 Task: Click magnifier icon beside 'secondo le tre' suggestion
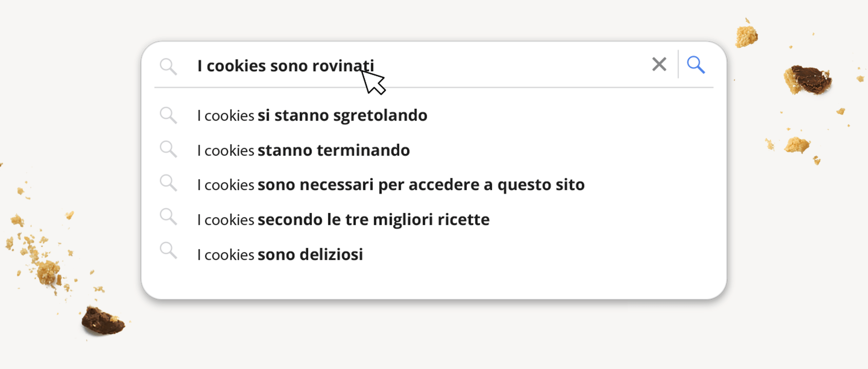pyautogui.click(x=168, y=217)
